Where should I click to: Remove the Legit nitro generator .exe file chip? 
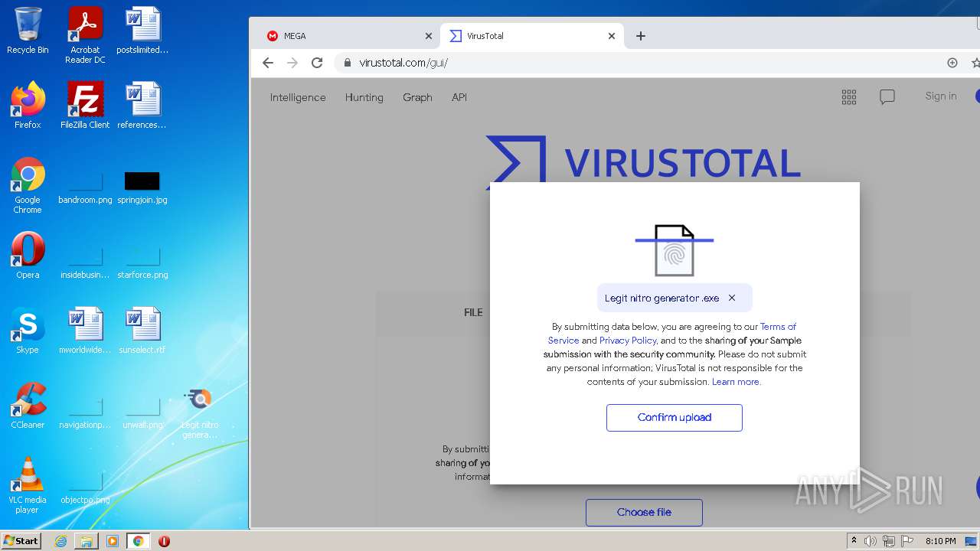[732, 298]
